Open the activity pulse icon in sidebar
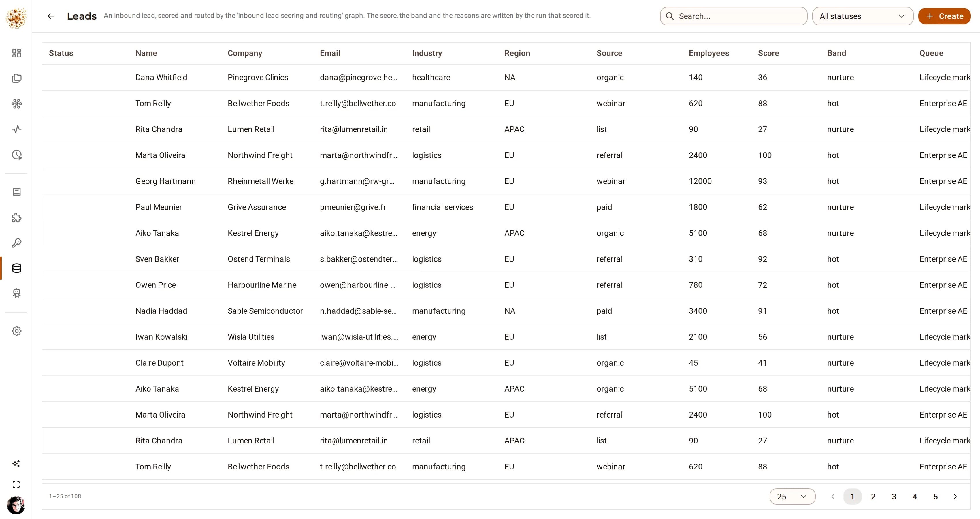The image size is (980, 519). pos(16,129)
